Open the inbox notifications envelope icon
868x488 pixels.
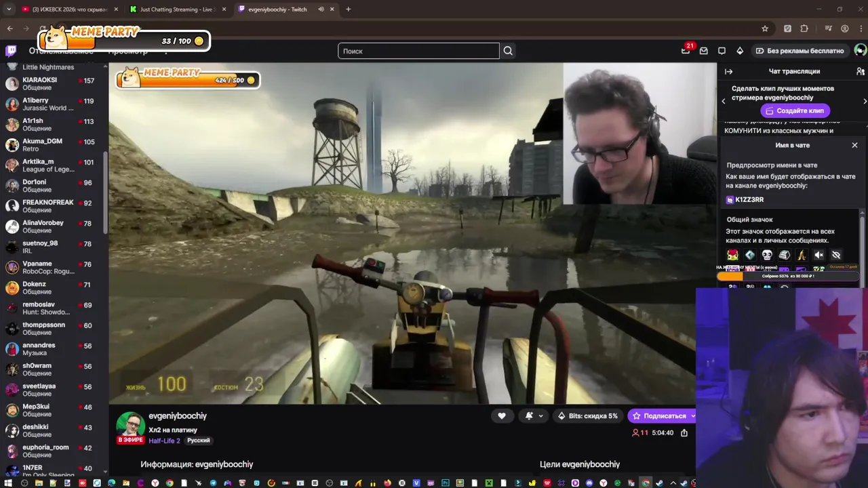click(704, 51)
